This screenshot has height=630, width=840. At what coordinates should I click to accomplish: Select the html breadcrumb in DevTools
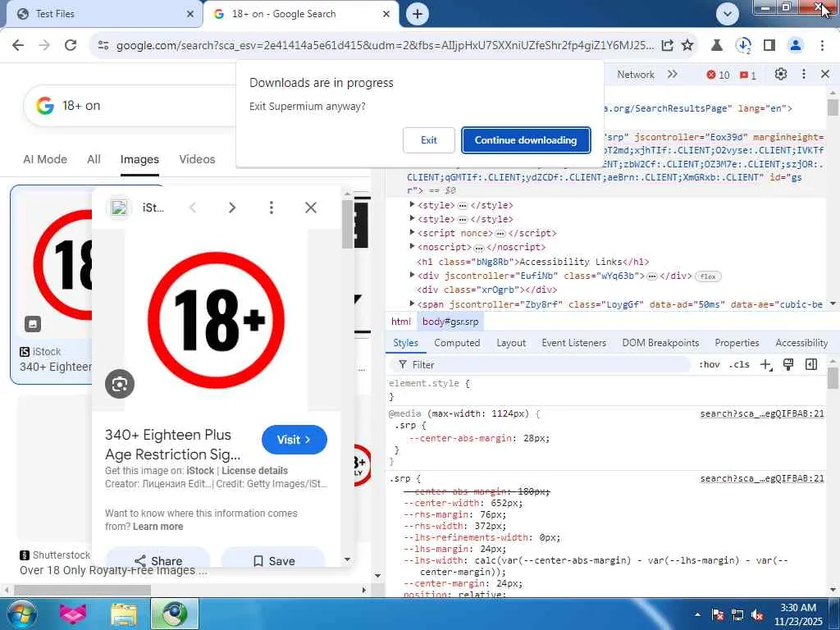400,322
